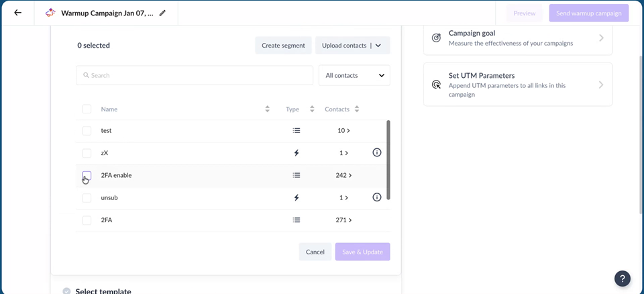The height and width of the screenshot is (294, 644).
Task: Click the Campaign goal target icon
Action: pyautogui.click(x=436, y=38)
